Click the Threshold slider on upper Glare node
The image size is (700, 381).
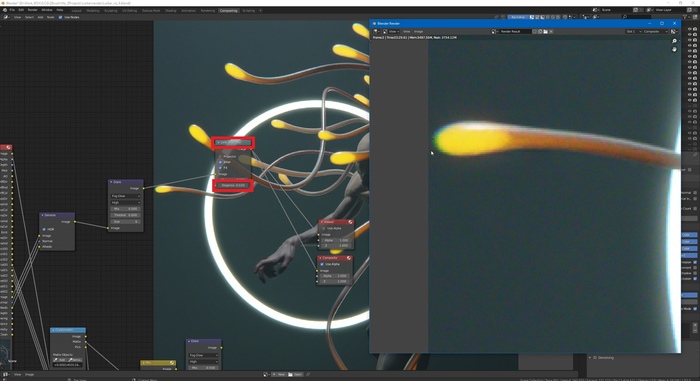[125, 215]
